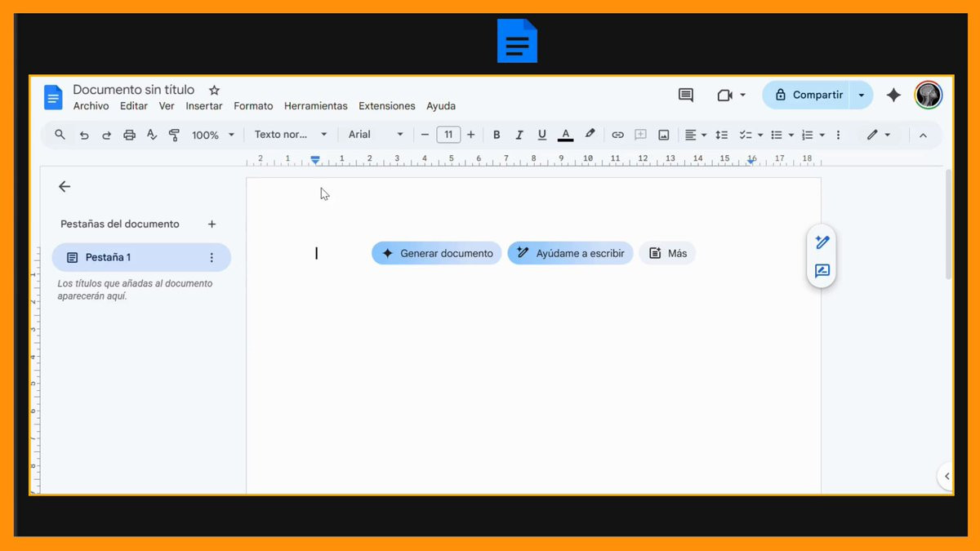Viewport: 980px width, 551px height.
Task: Click the Compartir share button
Action: point(806,96)
